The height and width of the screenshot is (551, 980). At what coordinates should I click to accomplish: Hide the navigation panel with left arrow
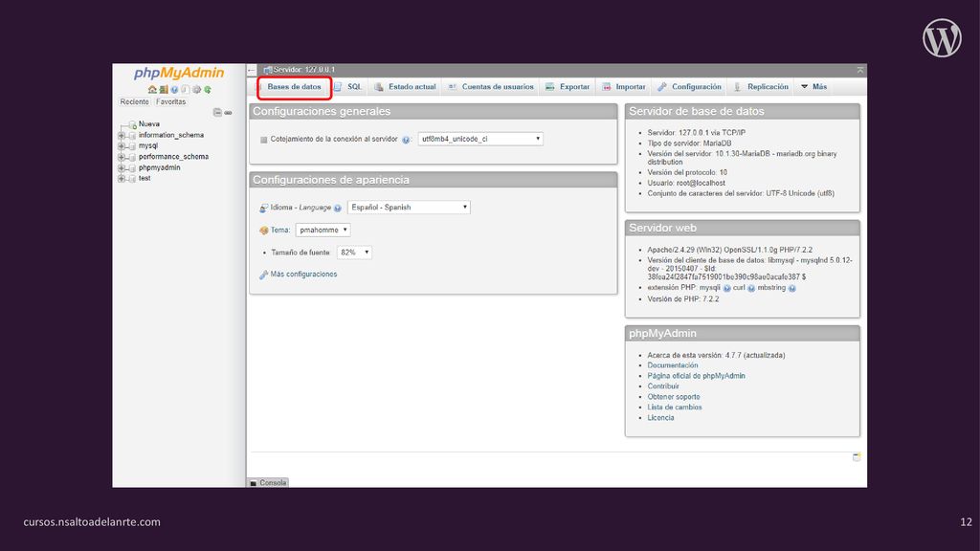[252, 70]
